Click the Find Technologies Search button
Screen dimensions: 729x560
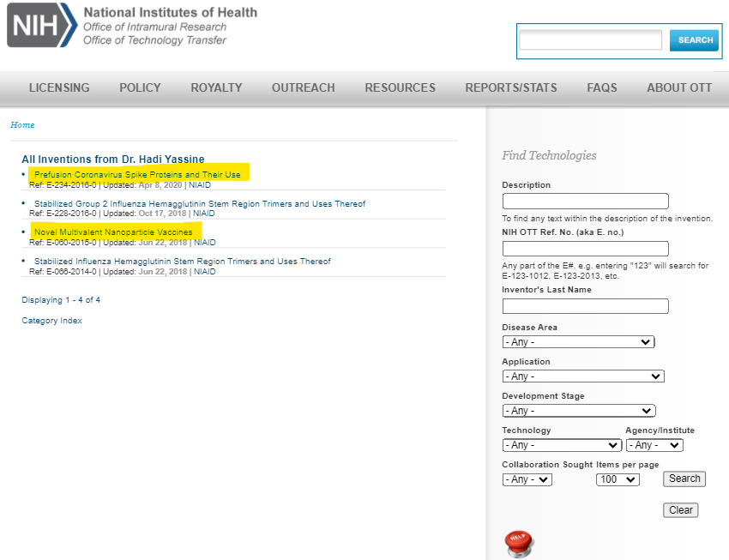tap(684, 479)
